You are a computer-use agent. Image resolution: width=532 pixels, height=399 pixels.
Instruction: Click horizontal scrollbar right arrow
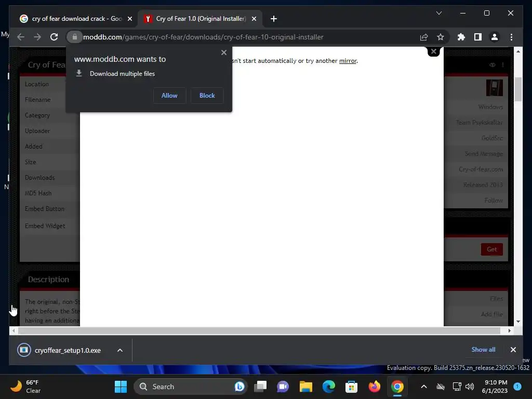[509, 330]
